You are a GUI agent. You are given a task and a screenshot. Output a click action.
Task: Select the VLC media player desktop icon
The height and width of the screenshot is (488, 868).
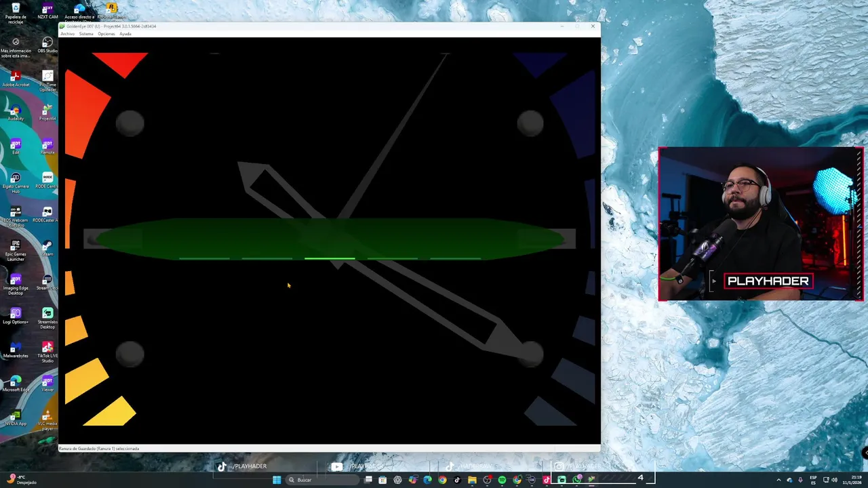(47, 420)
